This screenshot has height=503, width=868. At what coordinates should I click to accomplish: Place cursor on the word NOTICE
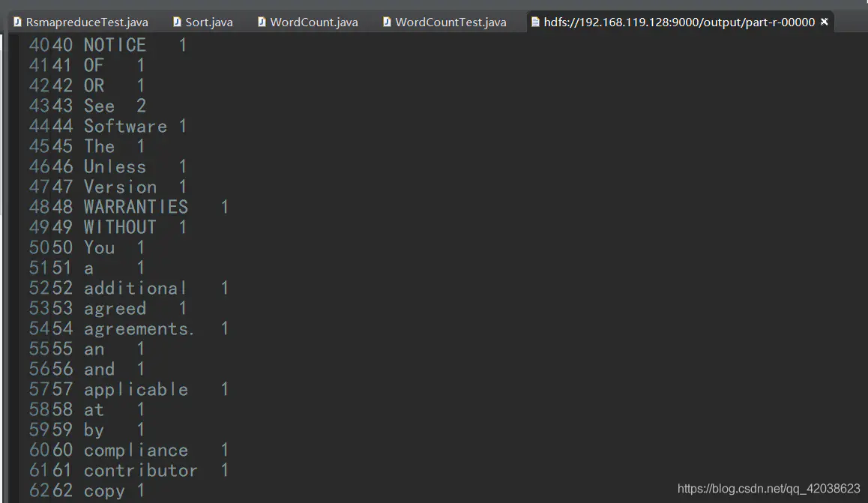click(x=115, y=45)
